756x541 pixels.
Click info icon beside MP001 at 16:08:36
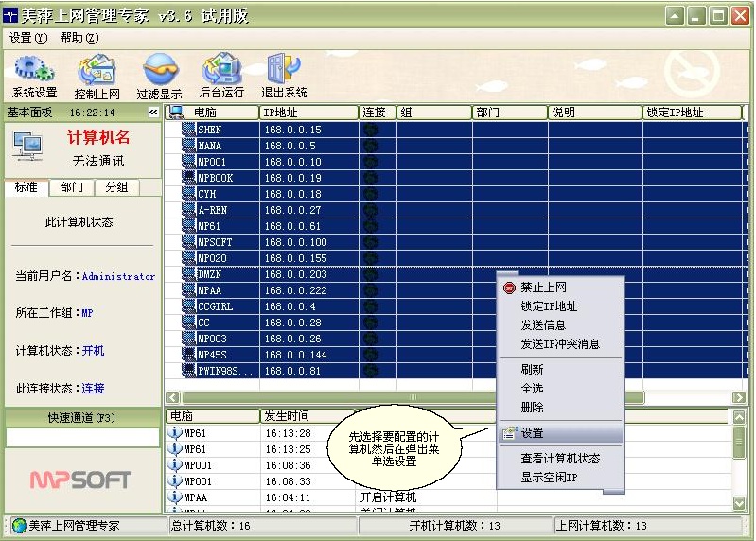point(174,465)
